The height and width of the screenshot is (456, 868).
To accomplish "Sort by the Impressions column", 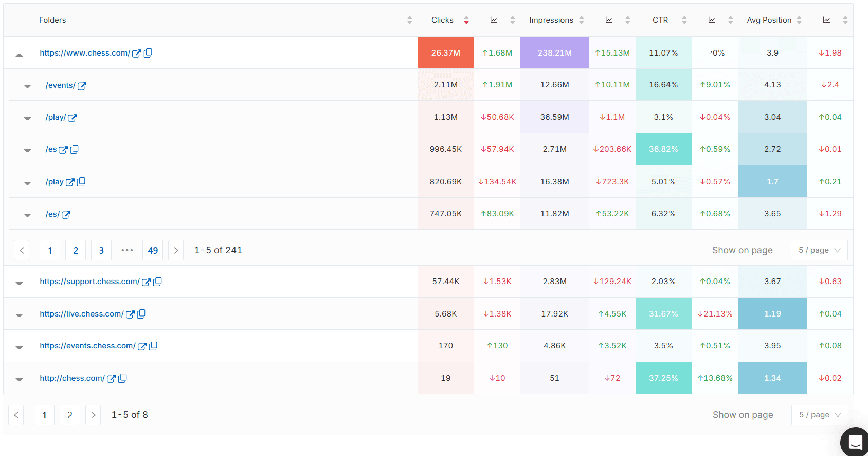I will (582, 20).
